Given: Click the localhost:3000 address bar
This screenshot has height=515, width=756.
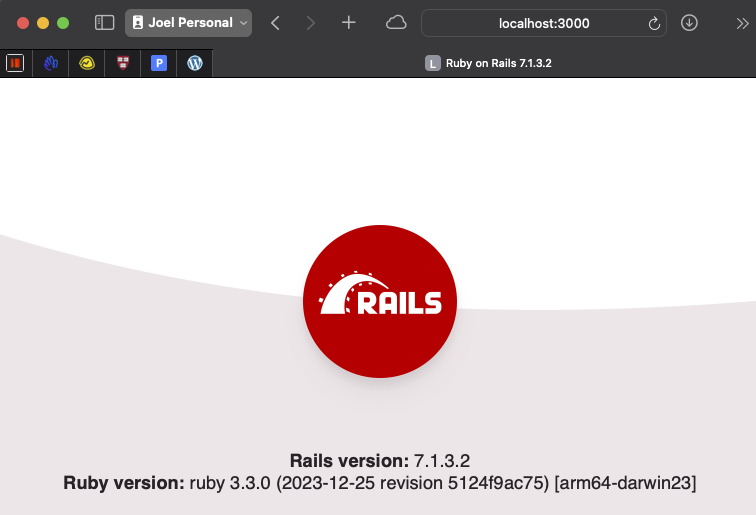Looking at the screenshot, I should click(530, 22).
